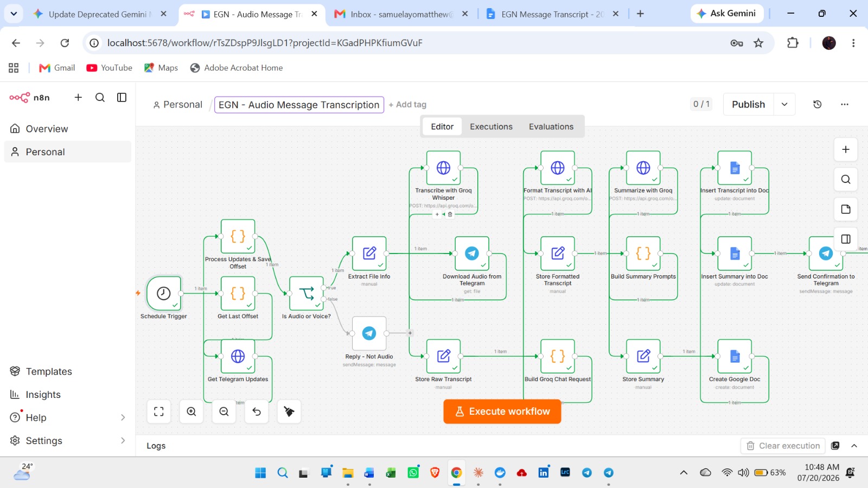
Task: Expand the Publish dropdown arrow
Action: (x=784, y=104)
